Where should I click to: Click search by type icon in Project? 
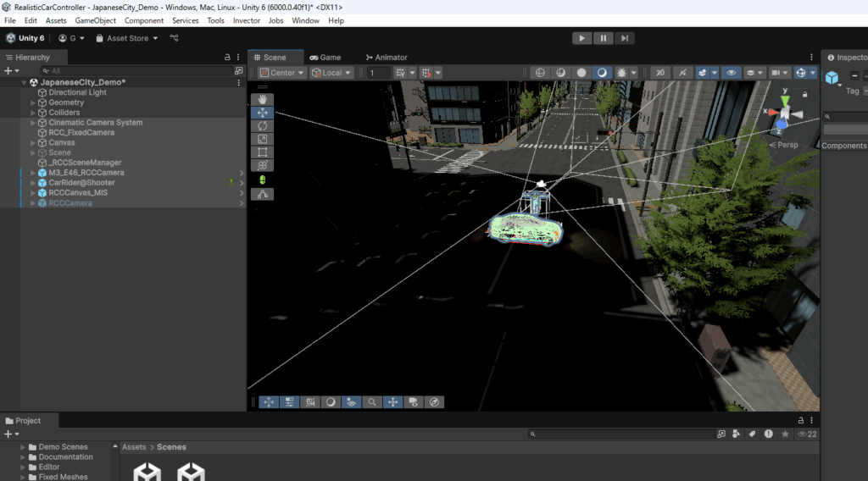click(x=736, y=434)
